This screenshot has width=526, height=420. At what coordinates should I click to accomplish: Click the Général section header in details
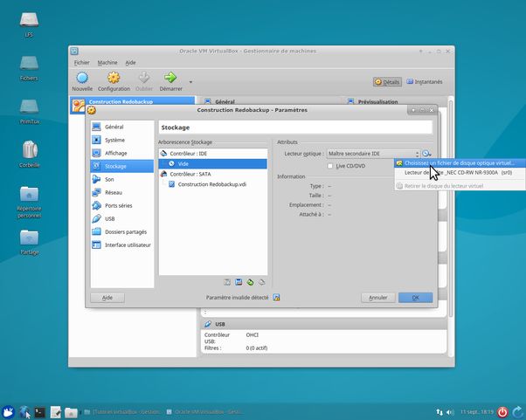click(x=225, y=101)
